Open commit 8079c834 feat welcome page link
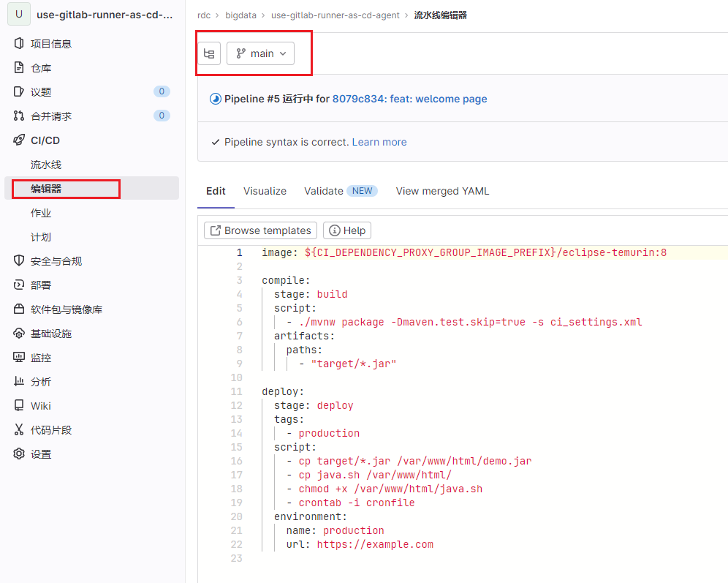728x583 pixels. (x=409, y=99)
